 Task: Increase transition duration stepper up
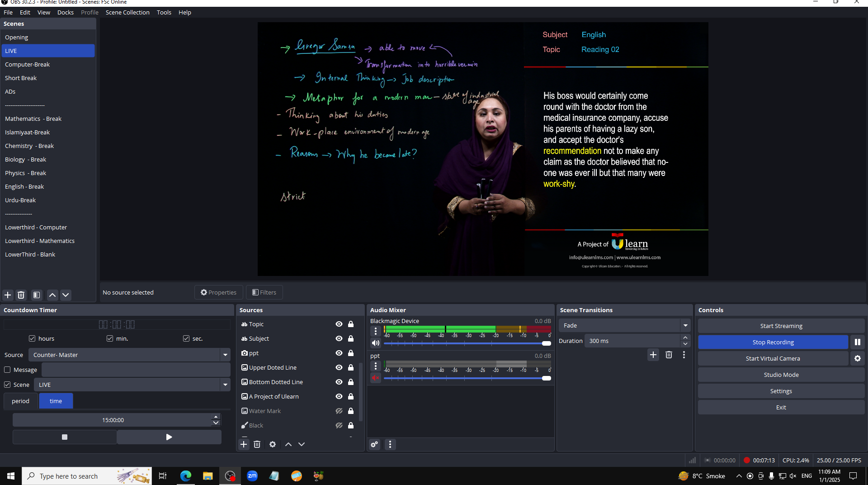pos(685,338)
